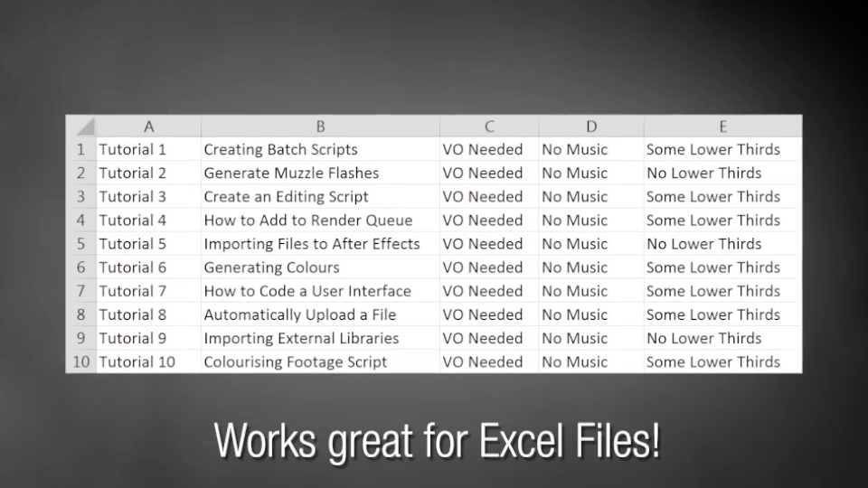Select 'Automatically Upload a File' cell
Screen dimensions: 868x488
(320, 314)
